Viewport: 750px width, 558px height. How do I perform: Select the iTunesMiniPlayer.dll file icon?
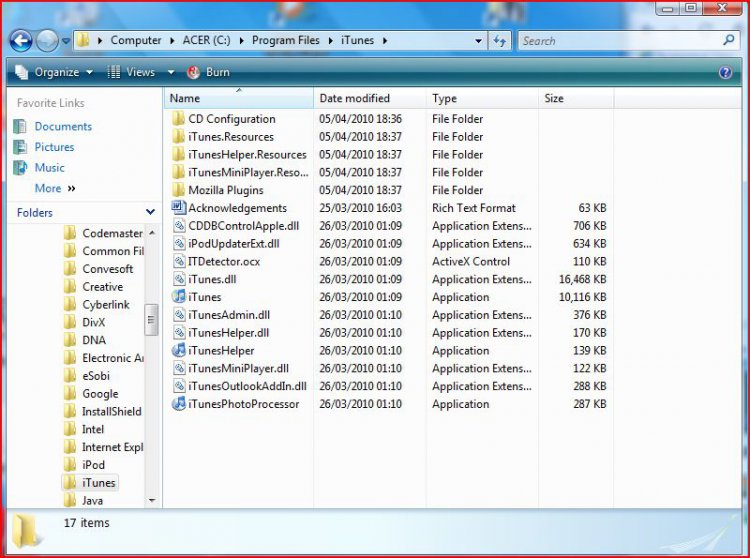click(178, 368)
